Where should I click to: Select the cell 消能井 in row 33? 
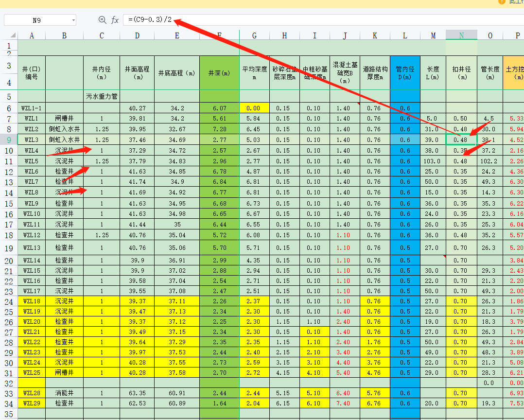pos(64,393)
